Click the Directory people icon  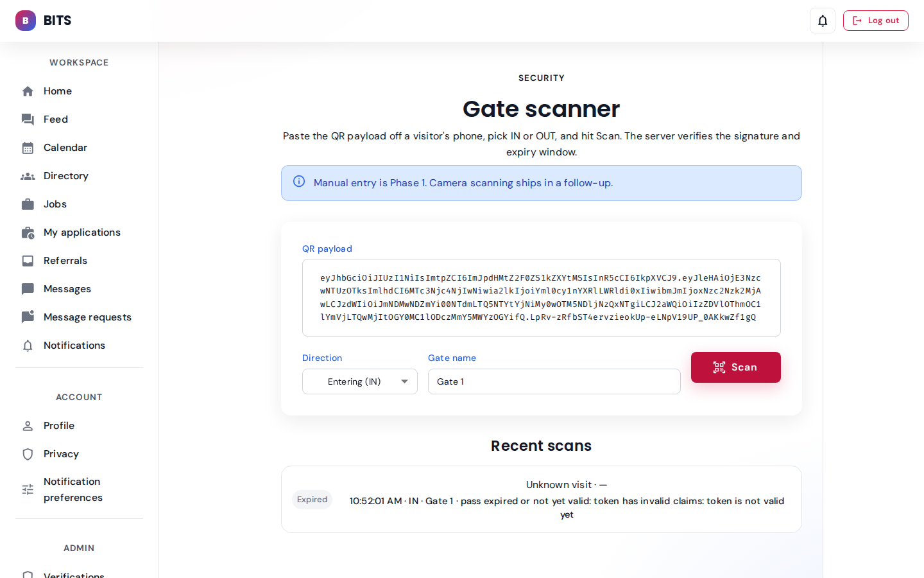(x=28, y=176)
